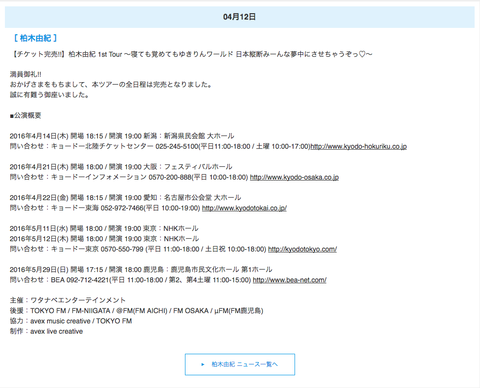Select the 満員御礼!! text
Screen dimensions: 480x388
point(26,74)
